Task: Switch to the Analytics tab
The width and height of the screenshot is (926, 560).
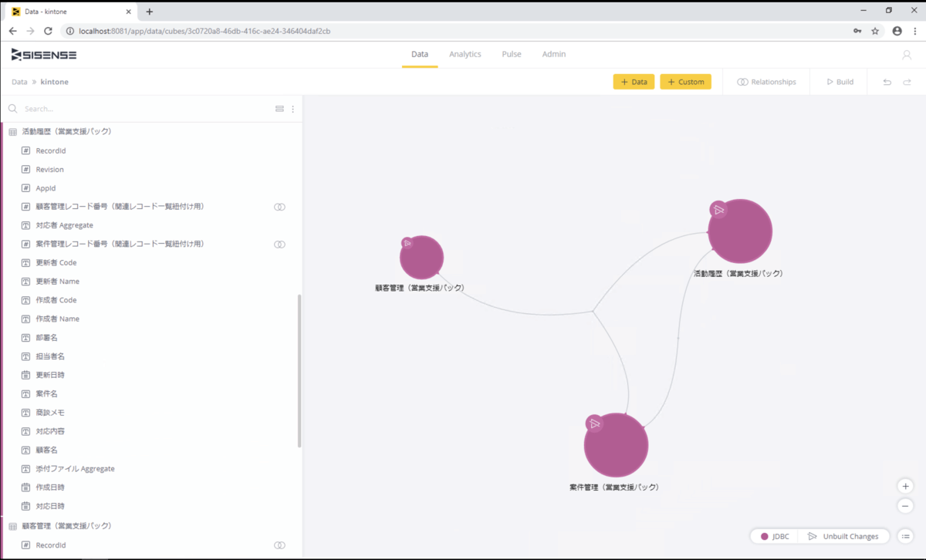Action: click(x=465, y=55)
